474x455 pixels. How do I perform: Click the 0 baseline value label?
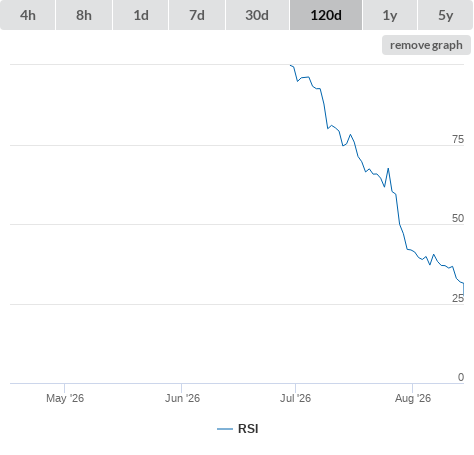[x=461, y=377]
